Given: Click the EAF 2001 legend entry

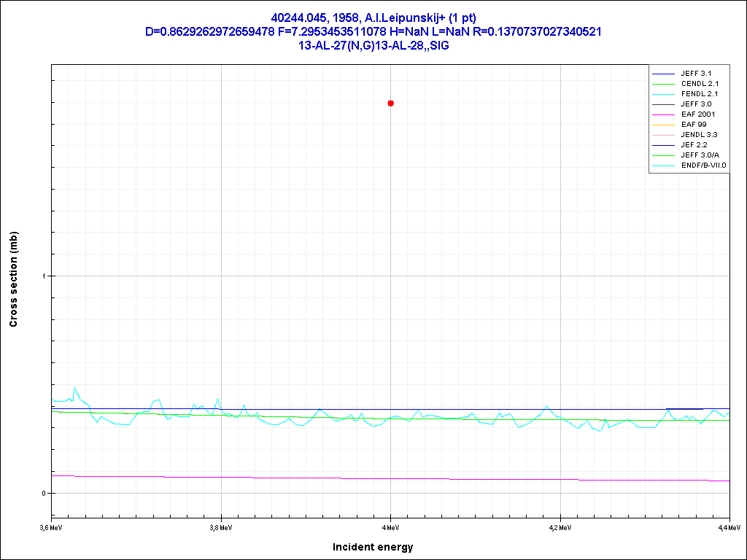Looking at the screenshot, I should [x=697, y=114].
